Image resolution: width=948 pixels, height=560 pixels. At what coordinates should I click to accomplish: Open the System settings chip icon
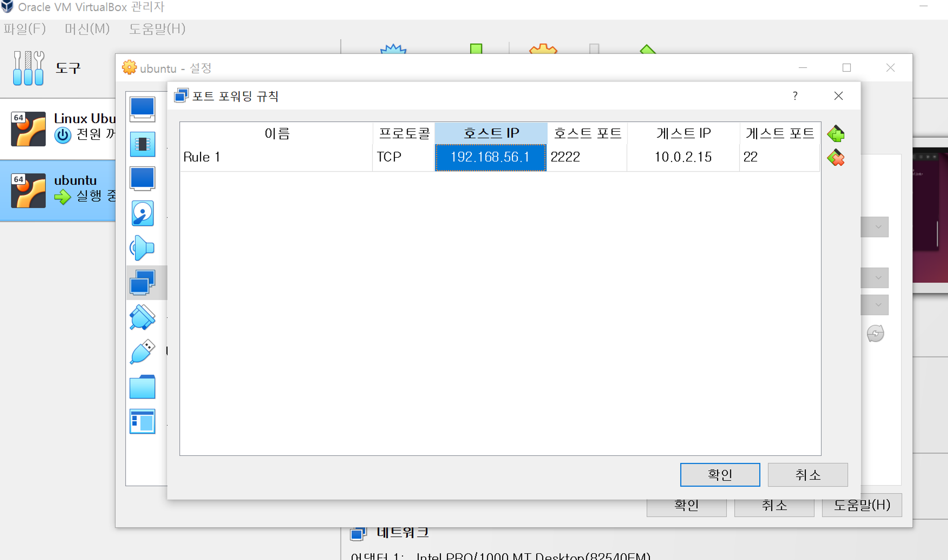(x=142, y=144)
